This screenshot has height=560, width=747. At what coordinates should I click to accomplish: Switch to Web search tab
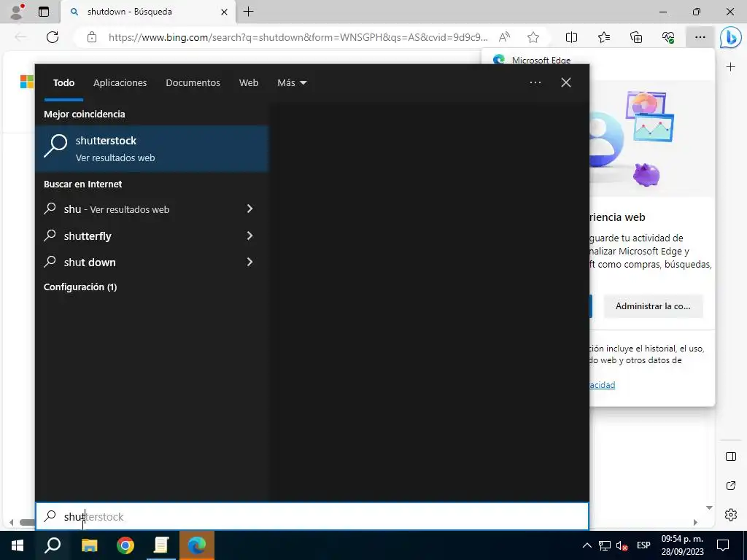pyautogui.click(x=249, y=83)
